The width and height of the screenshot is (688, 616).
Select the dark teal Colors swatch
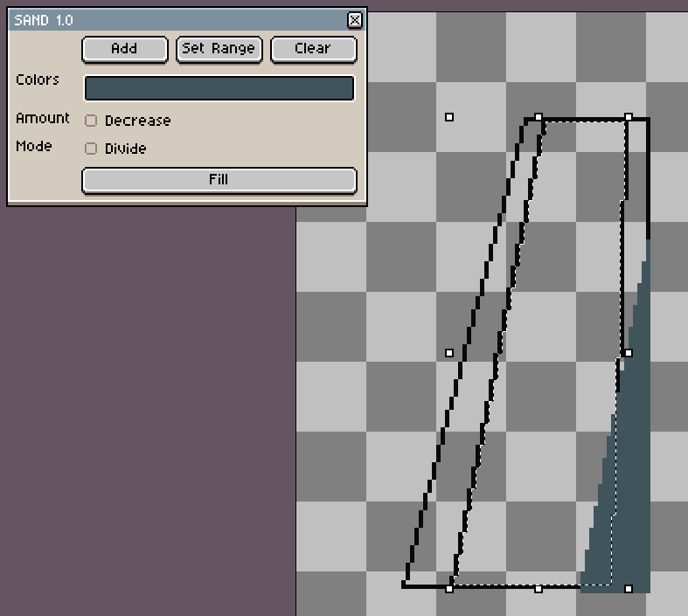(219, 88)
